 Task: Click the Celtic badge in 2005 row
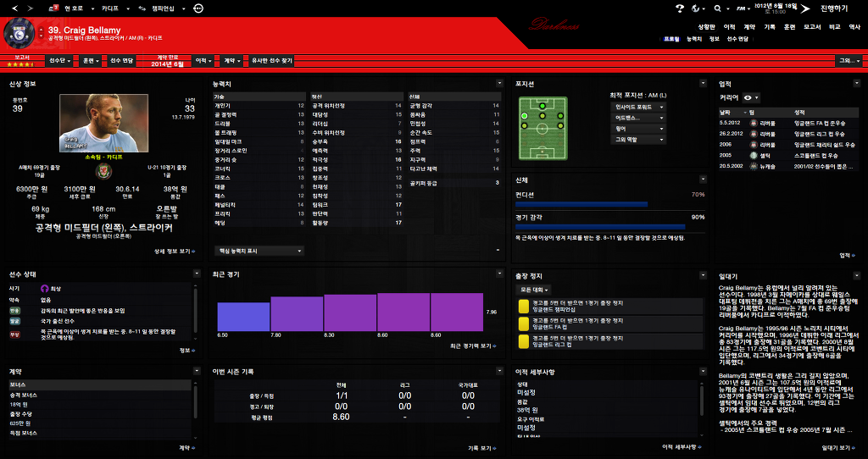754,155
